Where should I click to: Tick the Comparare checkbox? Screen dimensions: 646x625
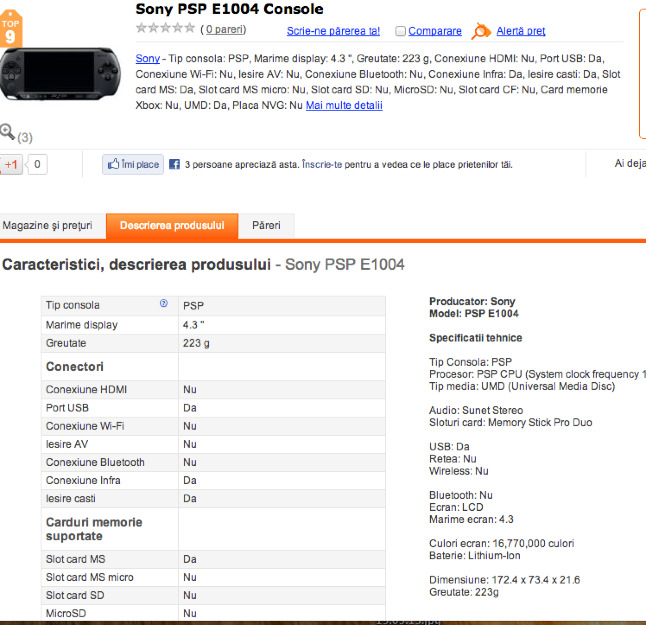pos(400,31)
